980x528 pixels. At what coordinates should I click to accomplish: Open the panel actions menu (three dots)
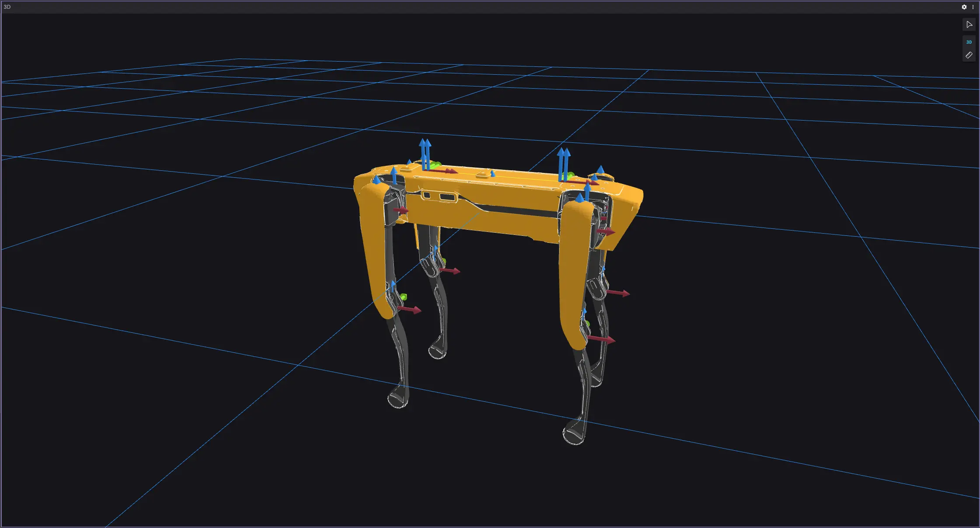point(973,7)
